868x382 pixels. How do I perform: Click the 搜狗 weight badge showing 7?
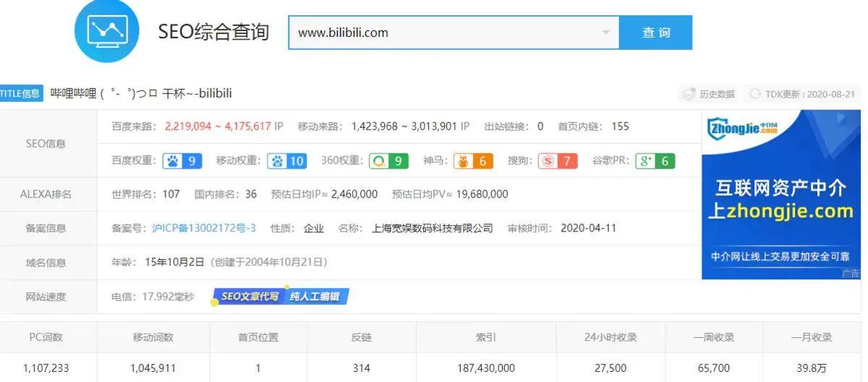[558, 161]
